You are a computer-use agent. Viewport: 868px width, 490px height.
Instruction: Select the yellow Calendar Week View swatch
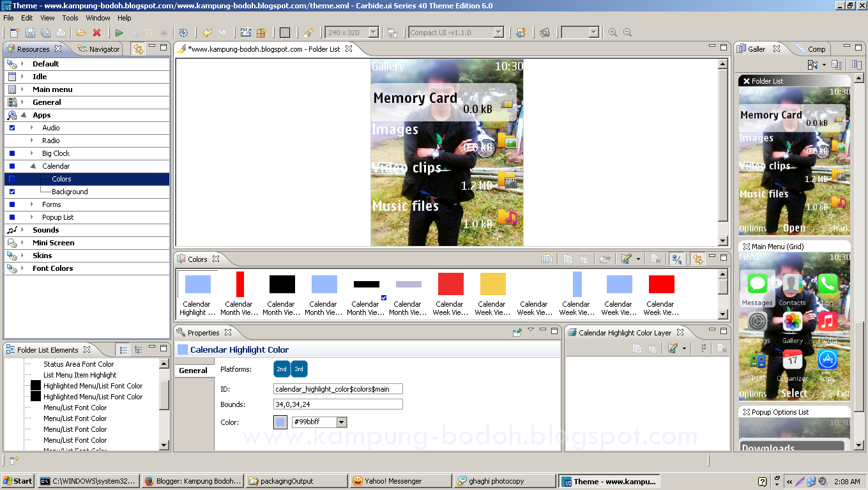(x=492, y=284)
